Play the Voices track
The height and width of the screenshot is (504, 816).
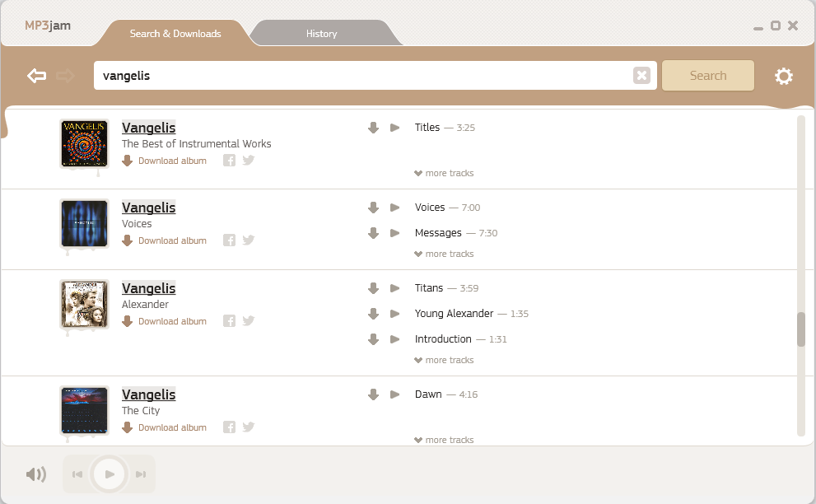point(395,208)
